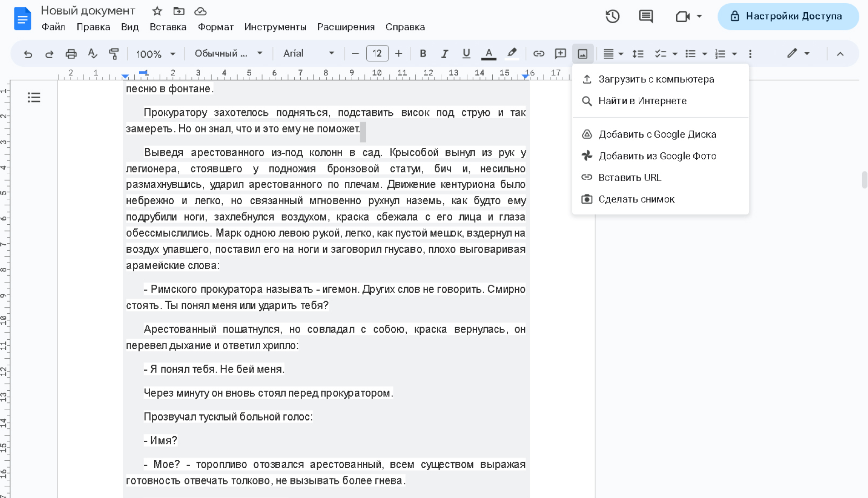Screen dimensions: 868x498
Task: Open the comments history icon
Action: coord(646,16)
